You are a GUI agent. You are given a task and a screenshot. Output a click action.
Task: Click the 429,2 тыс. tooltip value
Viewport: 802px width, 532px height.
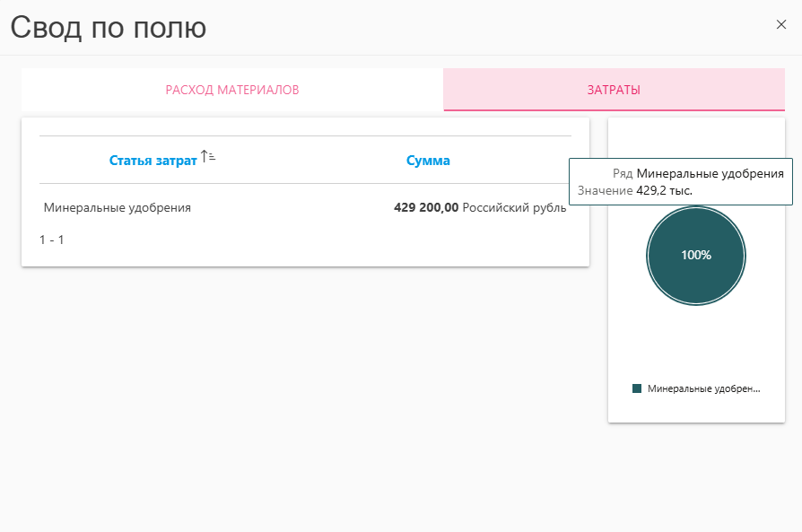[x=664, y=190]
